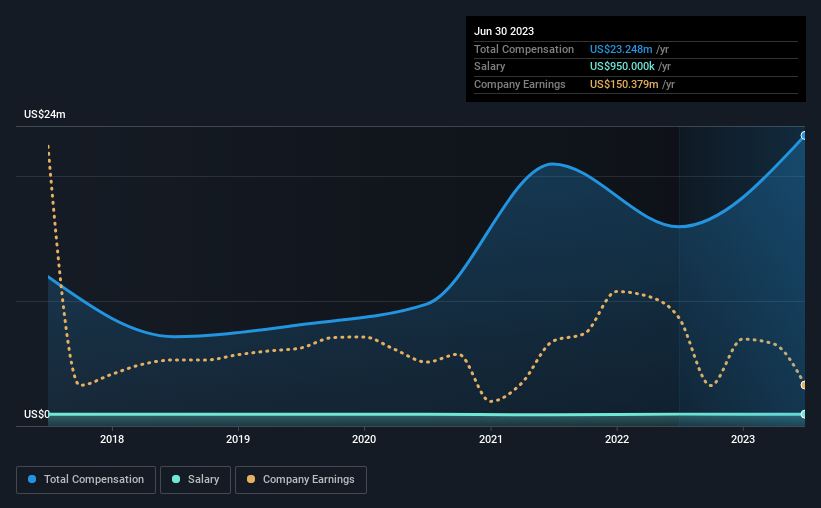Toggle the Salary legend button
Image resolution: width=821 pixels, height=508 pixels.
click(x=195, y=480)
